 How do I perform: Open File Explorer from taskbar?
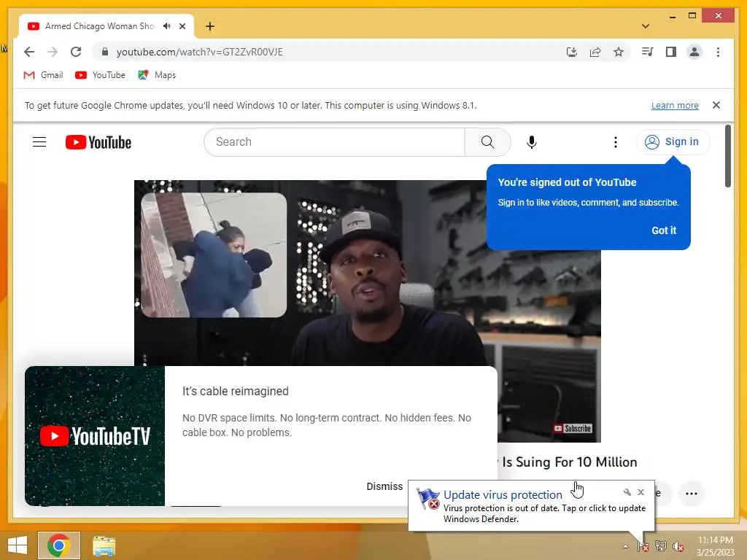tap(104, 545)
